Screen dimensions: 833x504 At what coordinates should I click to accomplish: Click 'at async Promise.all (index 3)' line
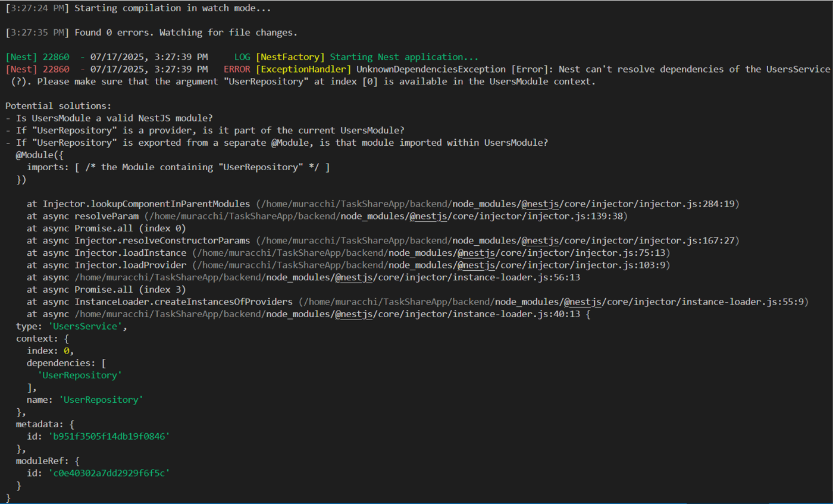[107, 290]
